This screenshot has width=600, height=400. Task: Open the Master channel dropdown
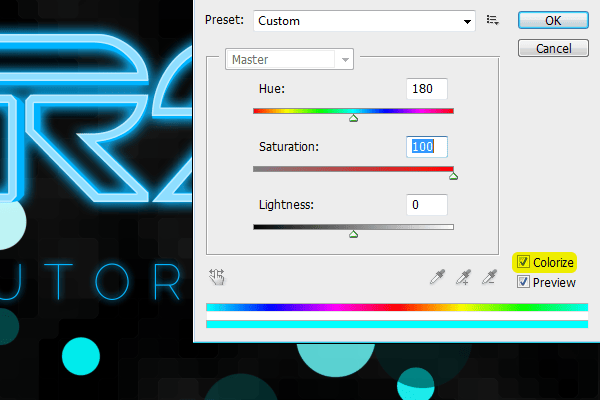point(289,59)
